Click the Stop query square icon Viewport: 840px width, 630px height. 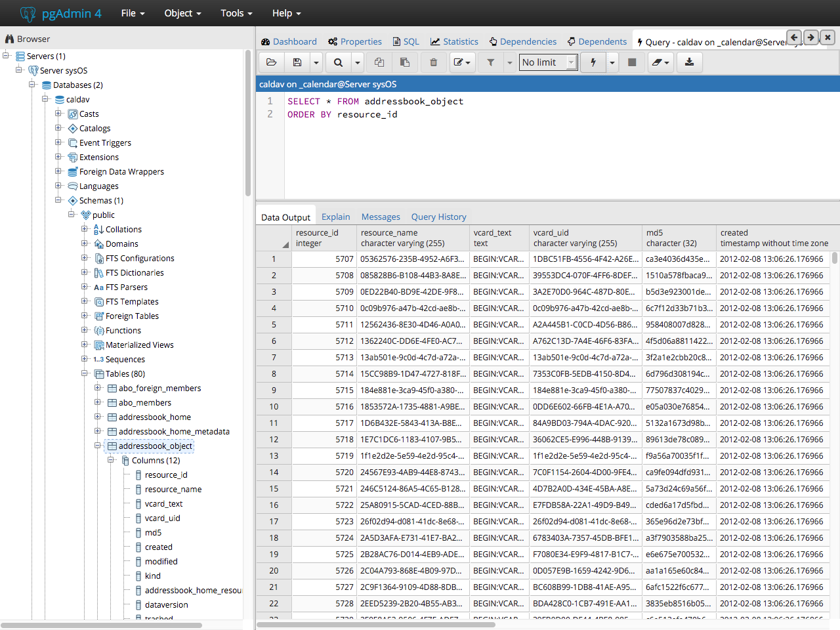pyautogui.click(x=632, y=62)
